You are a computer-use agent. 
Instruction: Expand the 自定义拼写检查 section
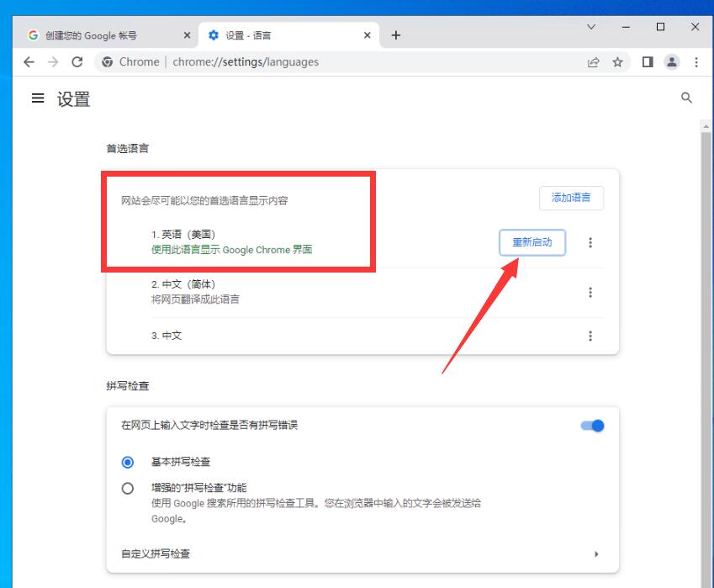596,554
